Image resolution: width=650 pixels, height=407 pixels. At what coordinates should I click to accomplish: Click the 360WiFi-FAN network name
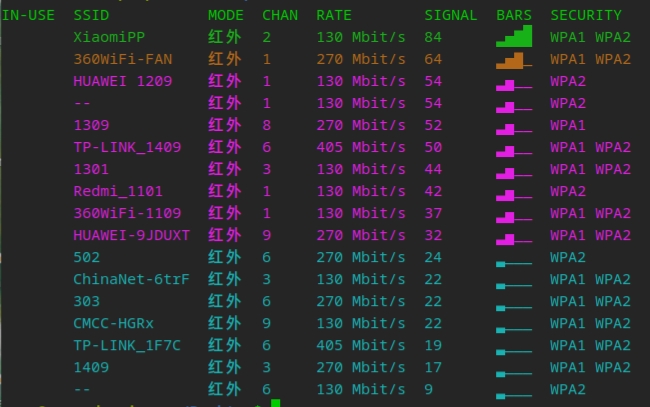tap(123, 59)
